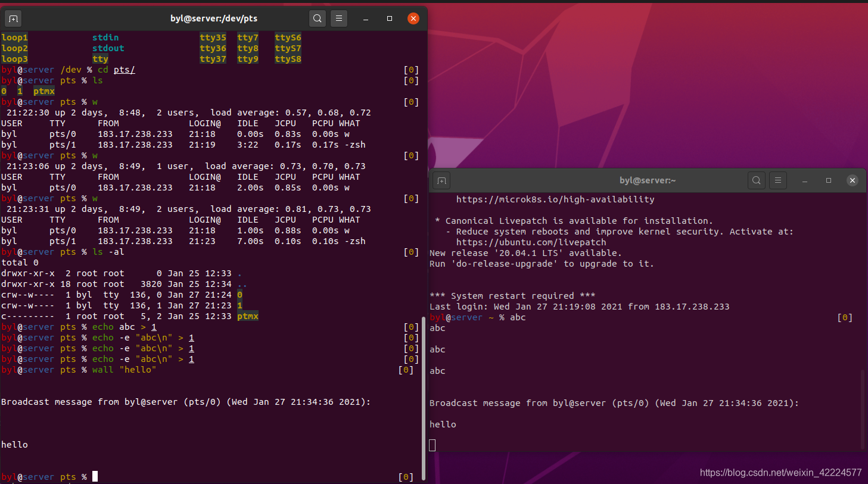Image resolution: width=868 pixels, height=484 pixels.
Task: Close the byl@server:~ terminal window
Action: [853, 180]
